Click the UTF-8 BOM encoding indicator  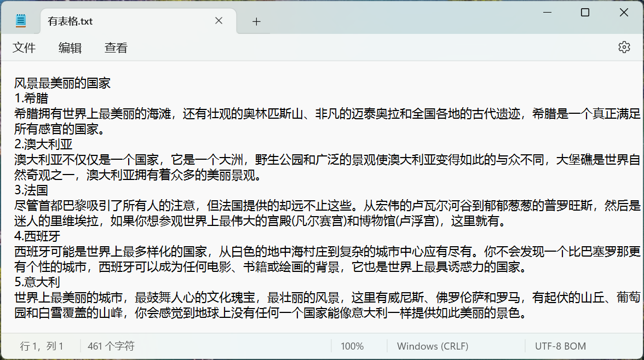click(x=560, y=346)
